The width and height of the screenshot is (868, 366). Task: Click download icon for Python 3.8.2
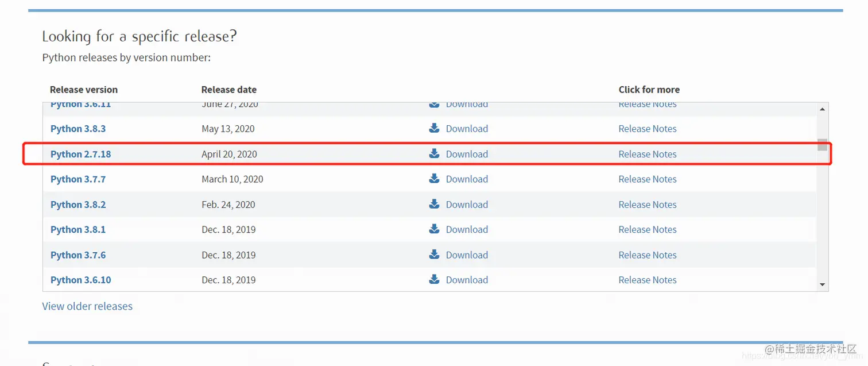point(434,204)
